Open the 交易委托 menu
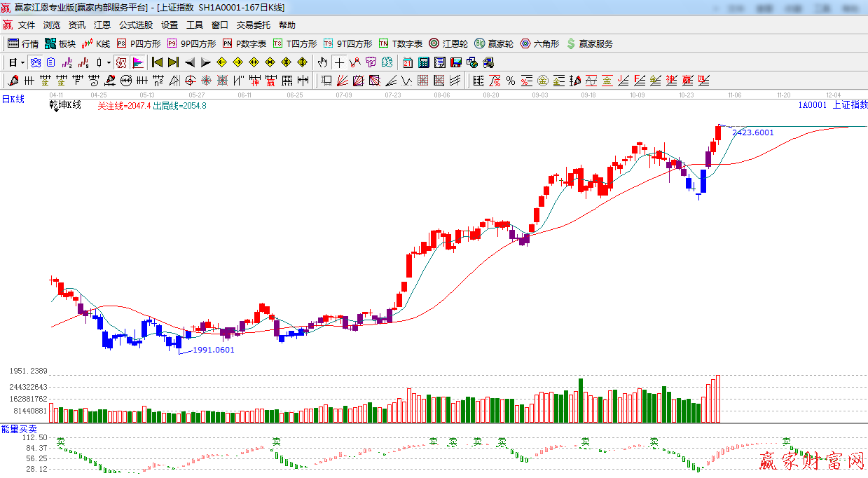Viewport: 868px width, 478px height. pyautogui.click(x=253, y=25)
